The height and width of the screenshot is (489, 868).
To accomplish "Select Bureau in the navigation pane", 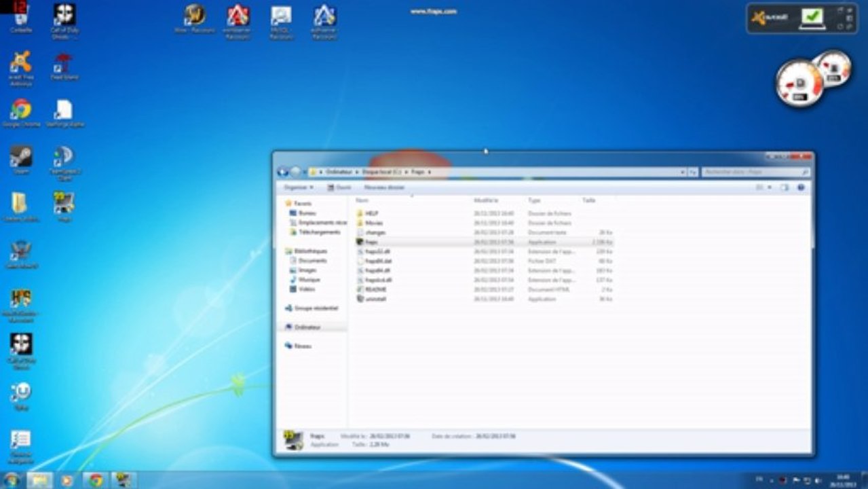I will 303,213.
